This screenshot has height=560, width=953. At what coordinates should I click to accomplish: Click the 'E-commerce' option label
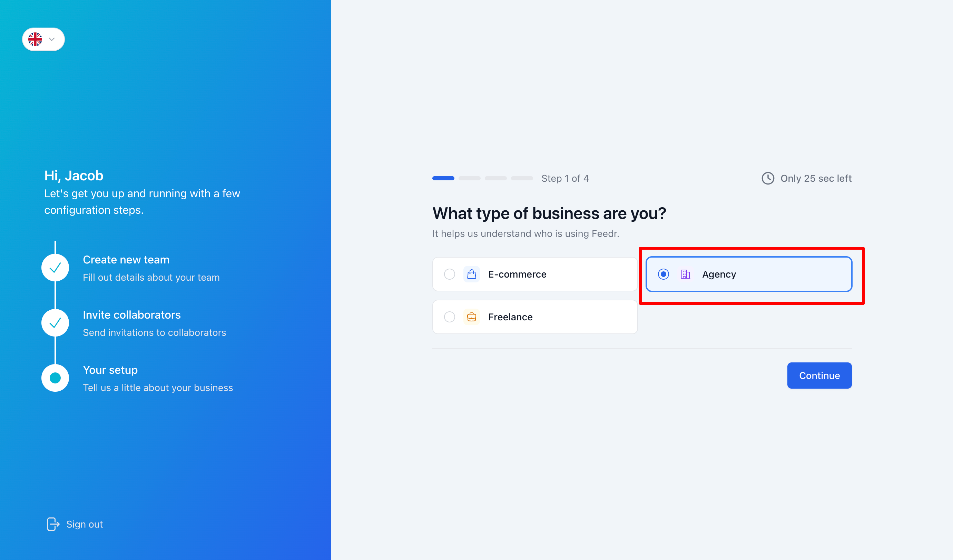pyautogui.click(x=517, y=274)
